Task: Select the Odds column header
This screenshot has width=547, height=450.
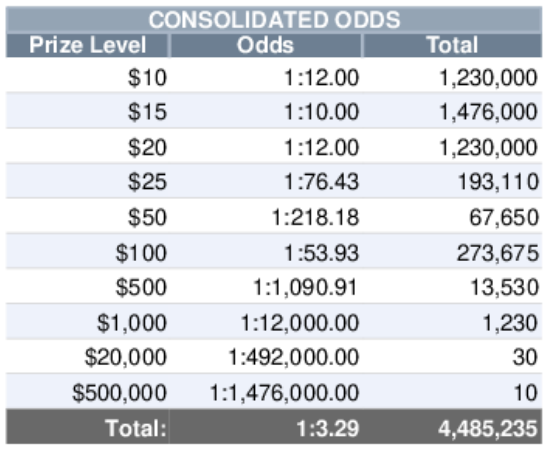Action: [x=266, y=45]
